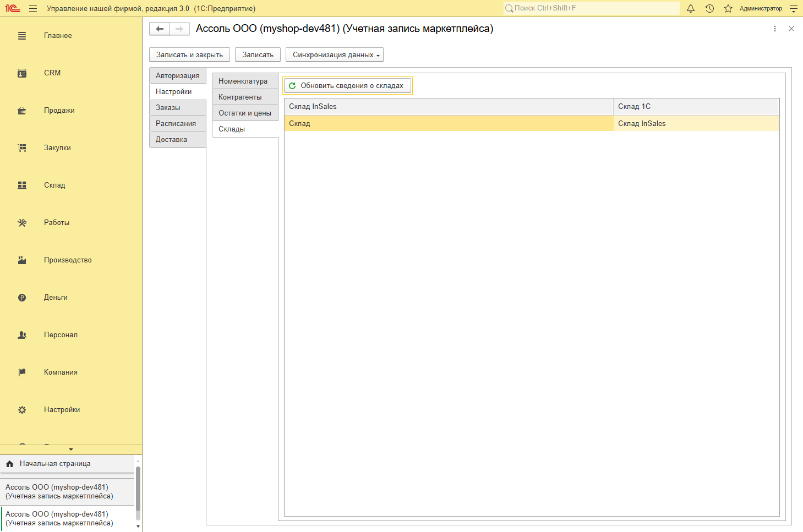This screenshot has width=803, height=532.
Task: Open the Склад section in sidebar
Action: (x=54, y=185)
